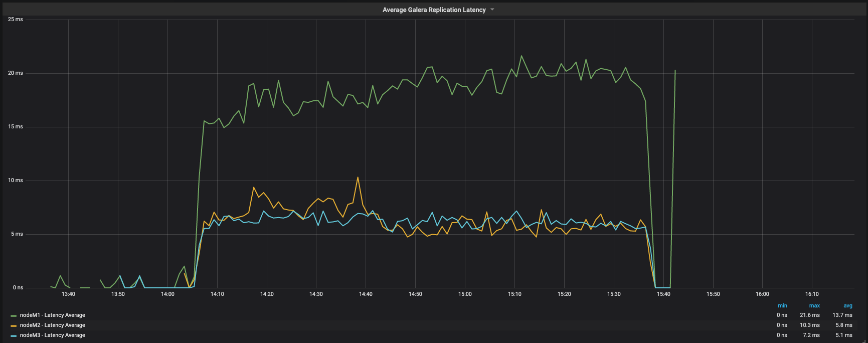Open the Average Galera Replication Latency panel menu

coord(434,10)
